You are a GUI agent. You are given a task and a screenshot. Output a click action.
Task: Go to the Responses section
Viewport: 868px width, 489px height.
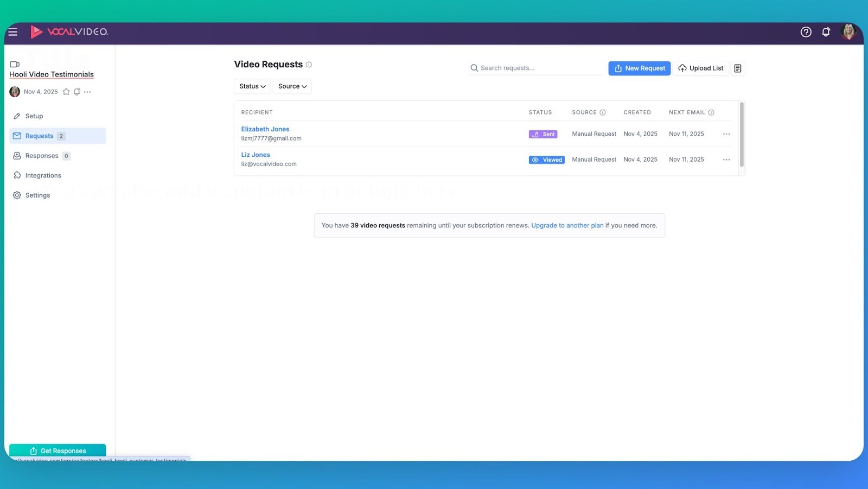coord(58,156)
